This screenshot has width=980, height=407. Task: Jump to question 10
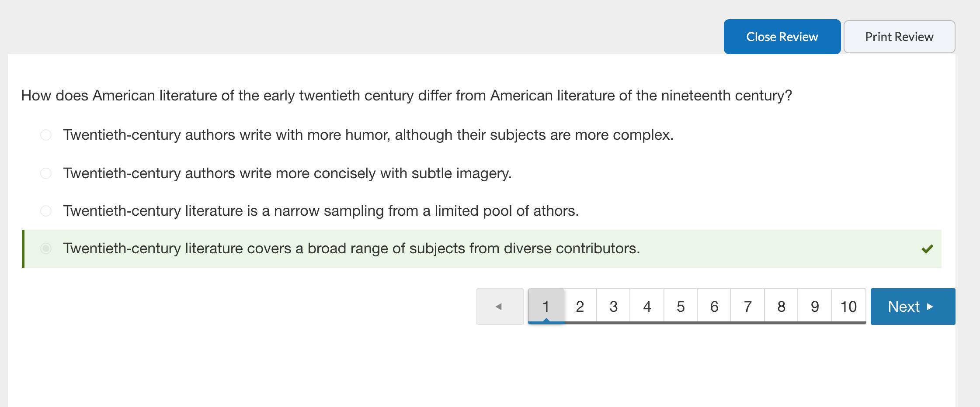pyautogui.click(x=848, y=307)
